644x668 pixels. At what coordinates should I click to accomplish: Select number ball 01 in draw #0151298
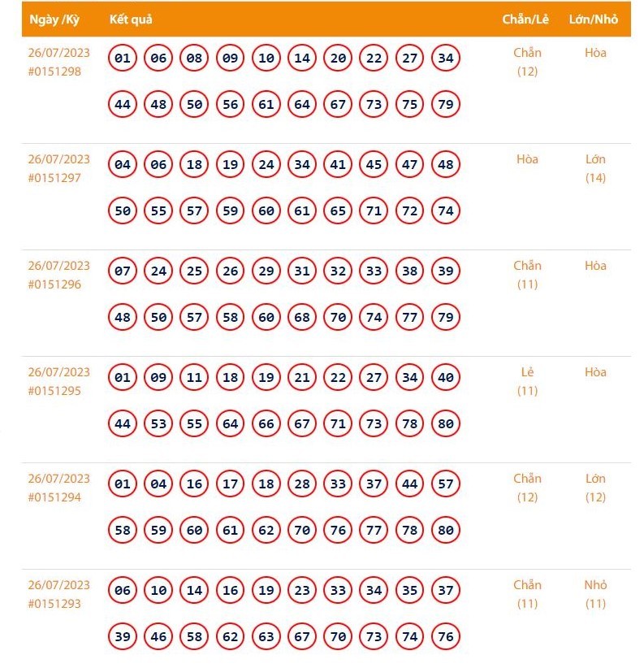122,59
